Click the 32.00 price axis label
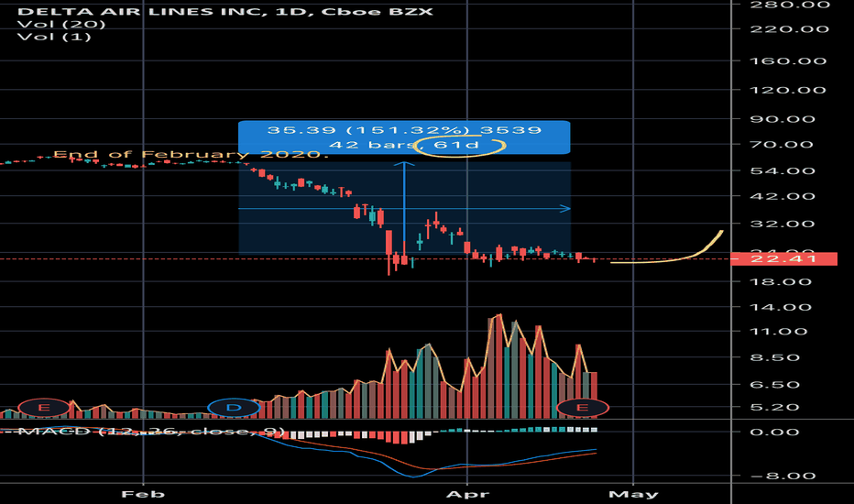Screen dimensions: 854x504 coord(783,224)
